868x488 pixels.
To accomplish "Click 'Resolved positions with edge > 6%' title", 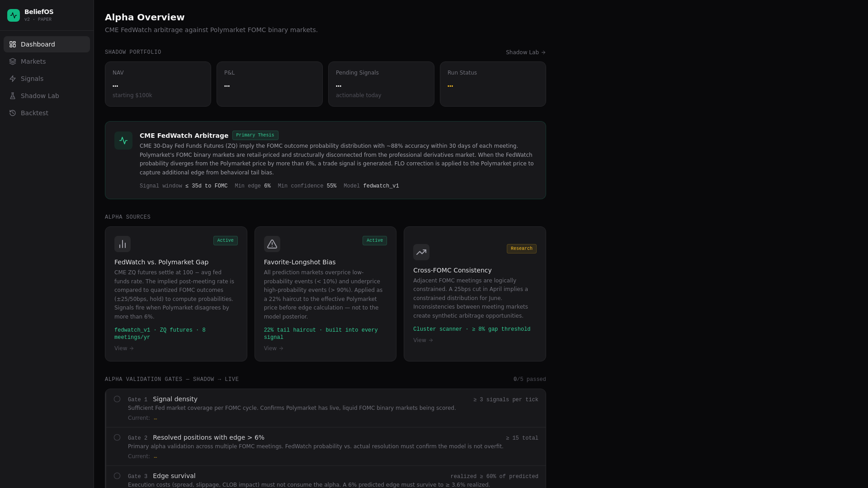I will 208,437.
